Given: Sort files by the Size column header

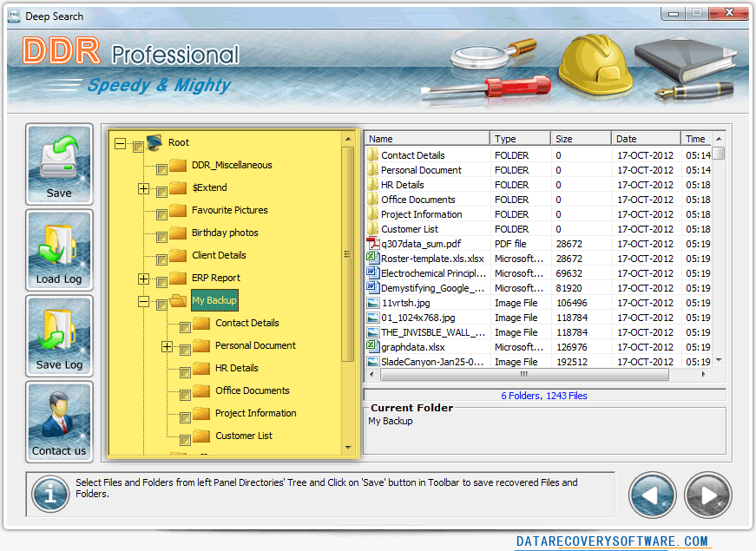Looking at the screenshot, I should point(582,139).
